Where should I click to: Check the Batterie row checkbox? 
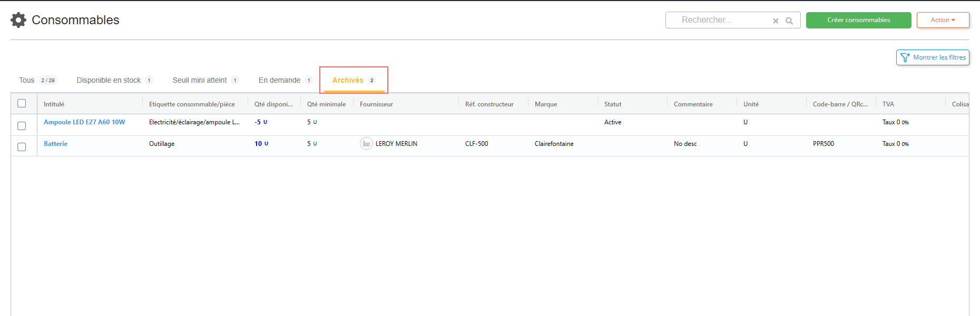(x=22, y=147)
